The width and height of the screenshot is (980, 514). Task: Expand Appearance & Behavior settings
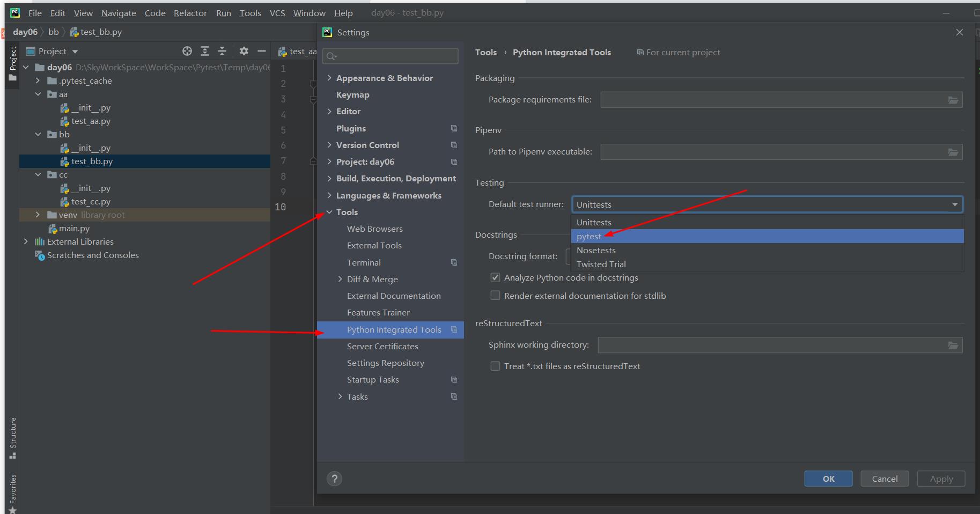coord(329,78)
